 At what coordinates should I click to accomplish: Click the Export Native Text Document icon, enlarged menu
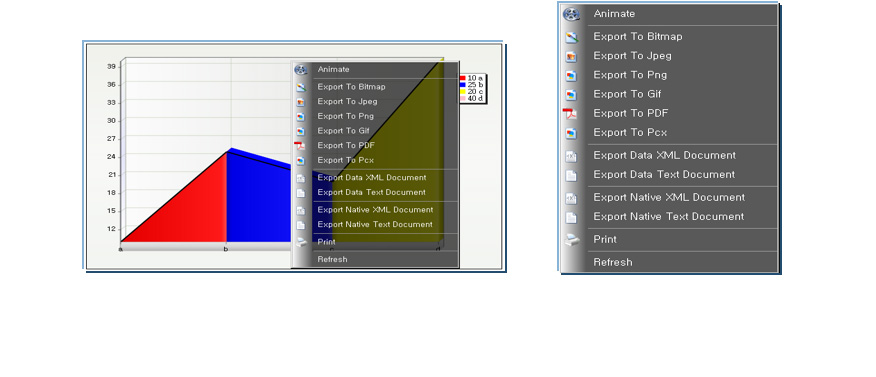[571, 217]
